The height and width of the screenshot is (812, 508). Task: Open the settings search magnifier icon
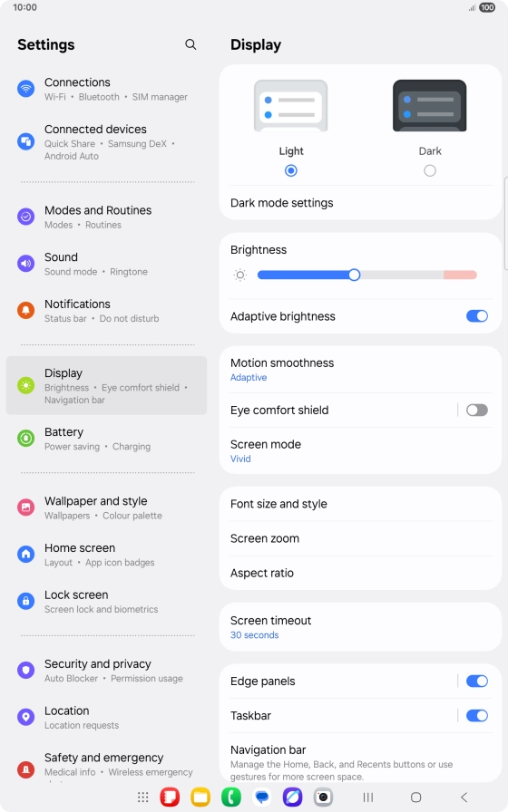(x=190, y=44)
